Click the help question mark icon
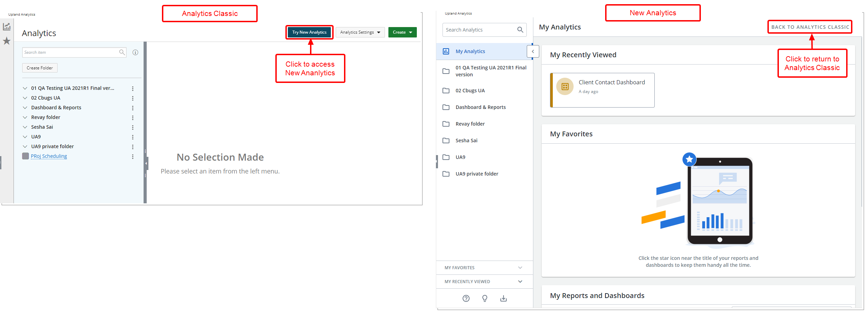This screenshot has height=314, width=868. [466, 298]
